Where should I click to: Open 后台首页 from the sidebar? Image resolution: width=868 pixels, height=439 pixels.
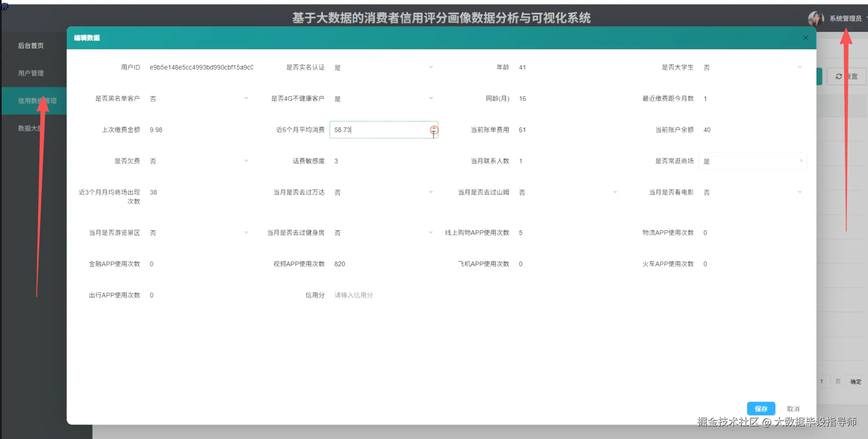[x=30, y=45]
